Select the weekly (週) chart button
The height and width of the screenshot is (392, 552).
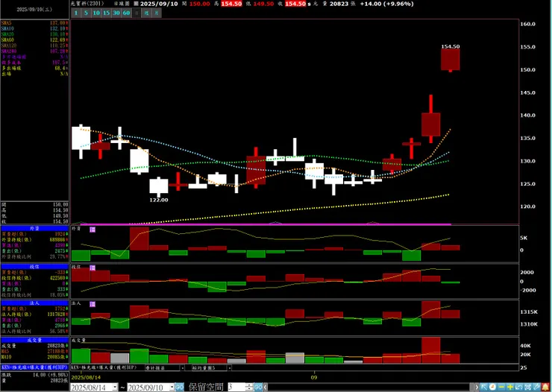(147, 13)
